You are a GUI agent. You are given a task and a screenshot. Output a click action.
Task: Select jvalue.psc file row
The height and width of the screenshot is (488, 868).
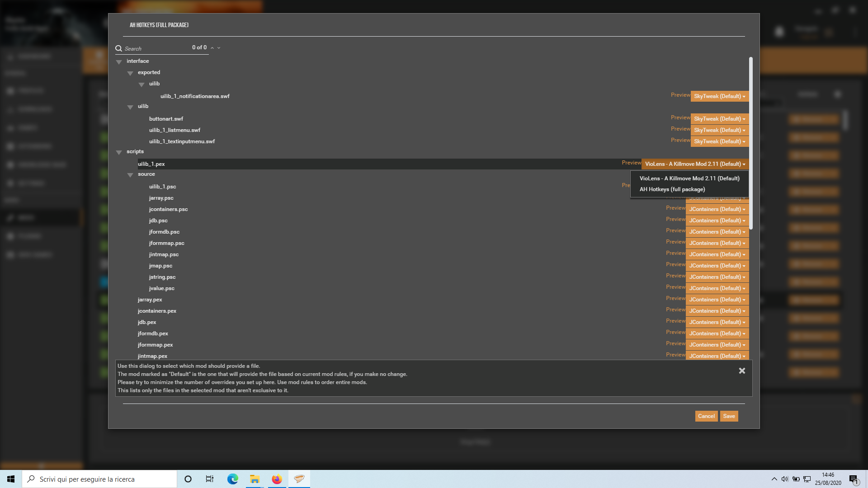coord(161,288)
